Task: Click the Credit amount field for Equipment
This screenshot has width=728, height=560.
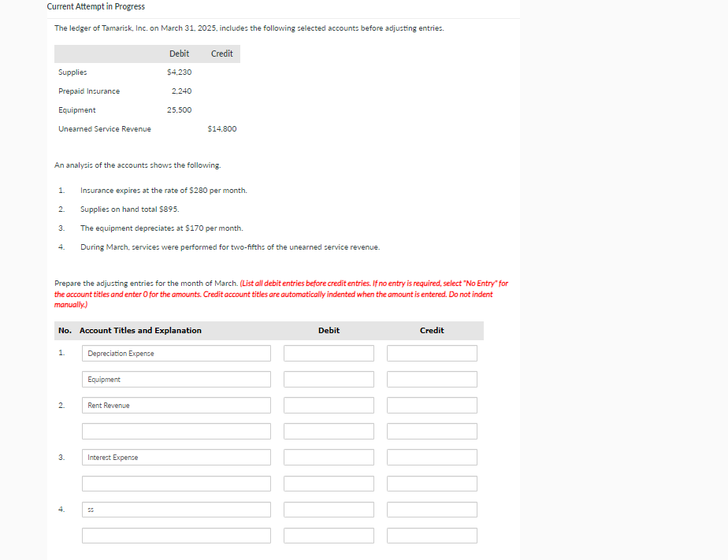Action: point(432,379)
